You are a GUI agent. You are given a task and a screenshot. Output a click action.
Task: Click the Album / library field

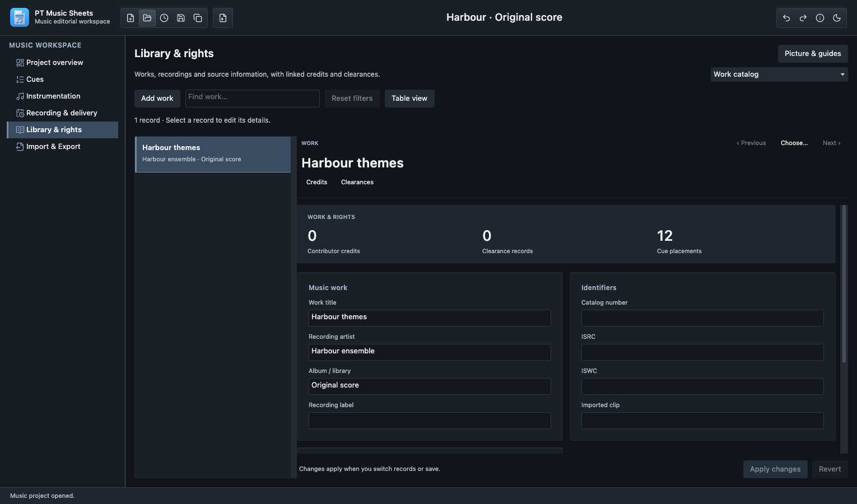[x=430, y=386]
